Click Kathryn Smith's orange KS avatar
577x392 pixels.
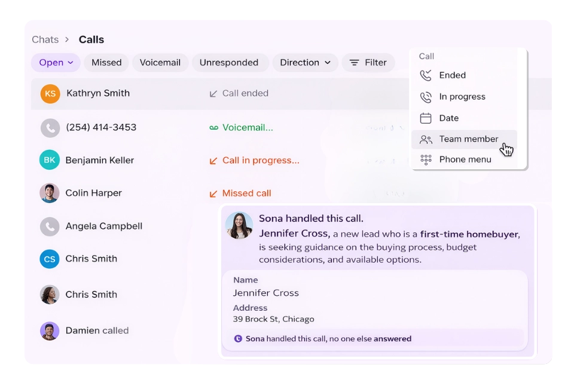click(x=50, y=94)
